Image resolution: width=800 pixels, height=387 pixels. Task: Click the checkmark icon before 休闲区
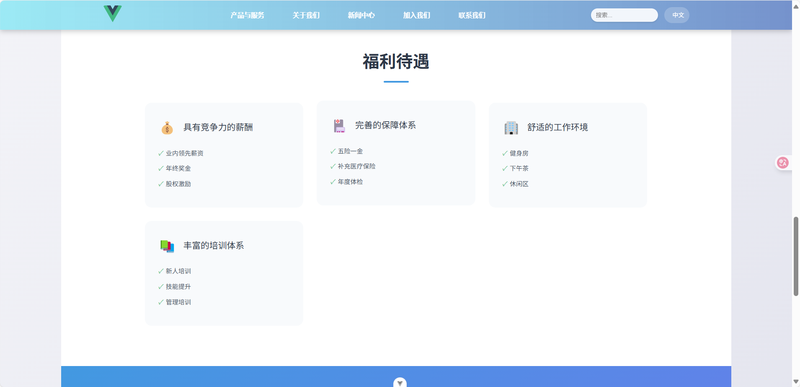click(x=505, y=184)
